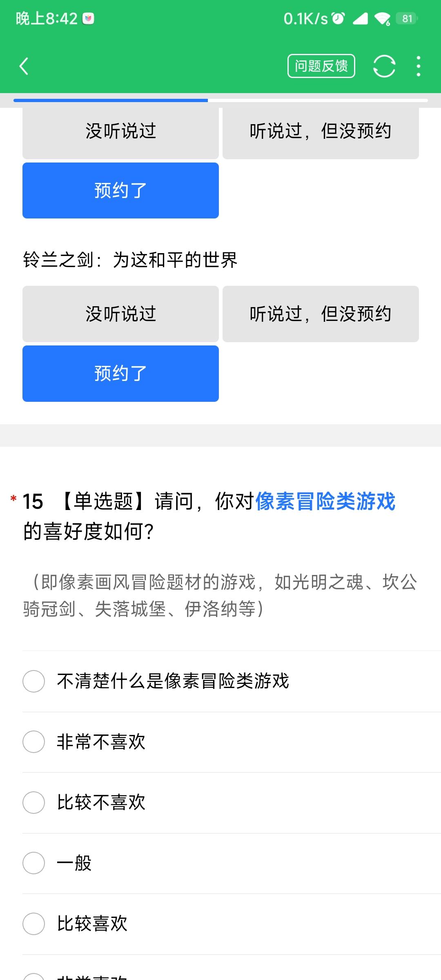Tap the upper blue 预约了 button

[x=120, y=190]
